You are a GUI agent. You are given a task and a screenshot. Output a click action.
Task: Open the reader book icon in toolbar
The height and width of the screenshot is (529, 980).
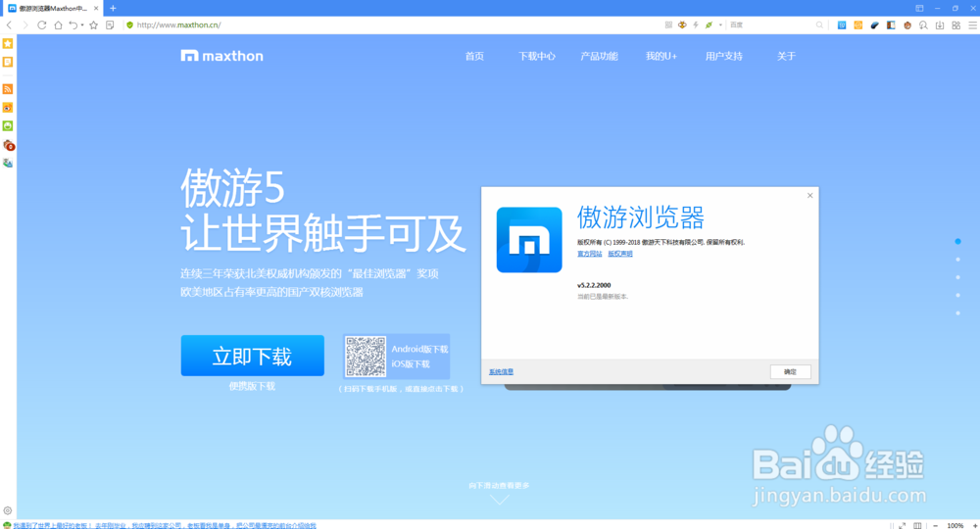click(x=891, y=25)
